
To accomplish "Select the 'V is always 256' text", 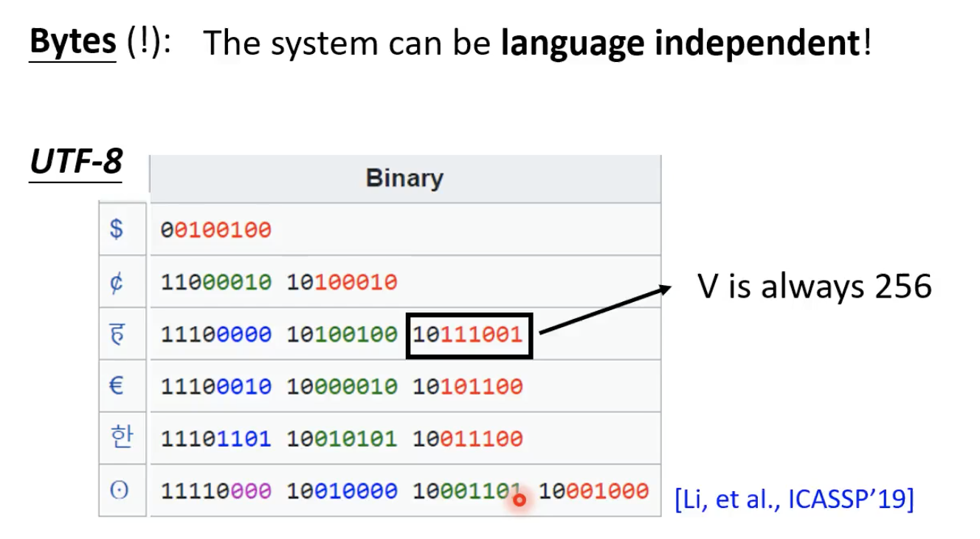I will tap(815, 286).
